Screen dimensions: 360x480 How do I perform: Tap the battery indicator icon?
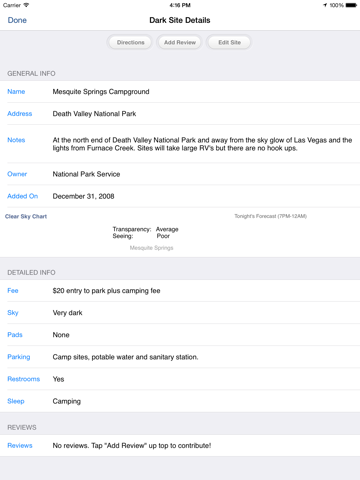click(x=351, y=5)
